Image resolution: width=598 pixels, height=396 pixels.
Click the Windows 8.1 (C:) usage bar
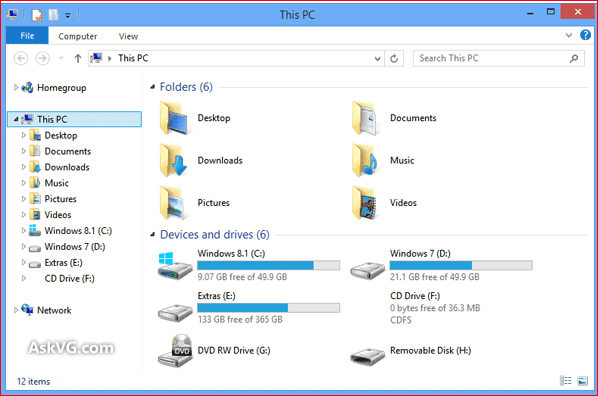click(268, 266)
